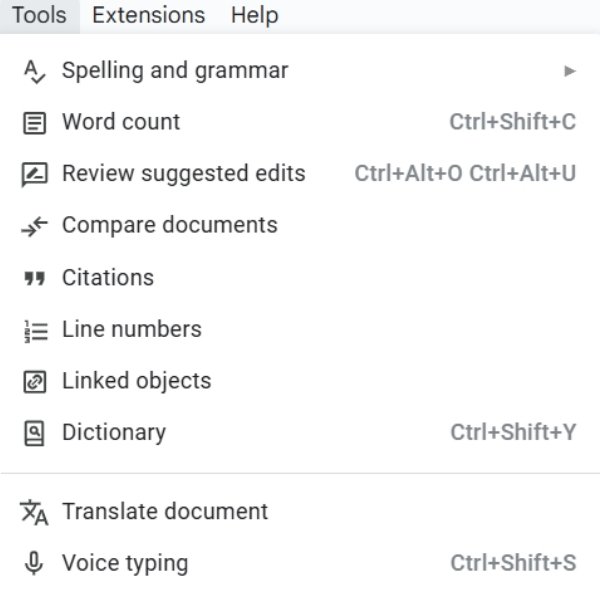Click the Ctrl+Shift+S shortcut beside Voice typing
This screenshot has height=600, width=600.
pyautogui.click(x=513, y=564)
